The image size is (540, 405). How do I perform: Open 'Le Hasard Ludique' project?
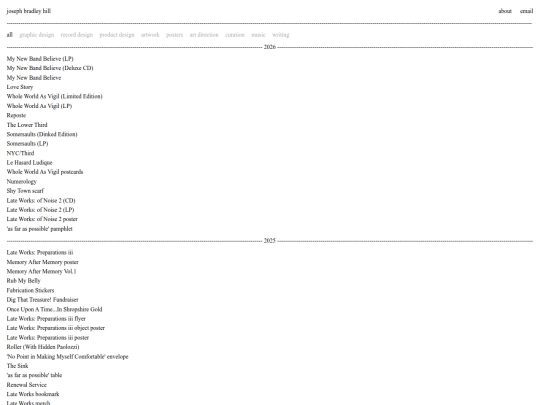click(x=30, y=162)
